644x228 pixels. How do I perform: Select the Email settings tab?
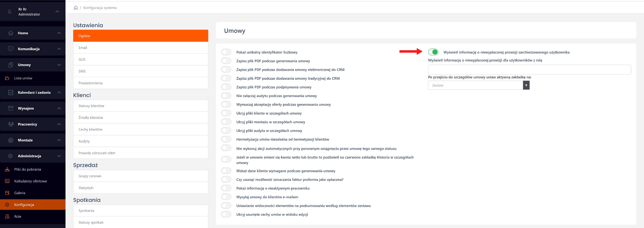(140, 48)
